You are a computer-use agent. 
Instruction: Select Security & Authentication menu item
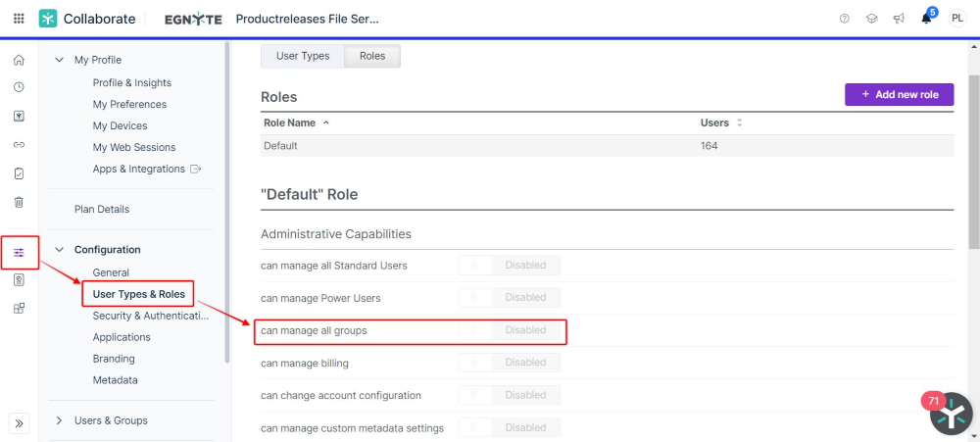[x=151, y=316]
